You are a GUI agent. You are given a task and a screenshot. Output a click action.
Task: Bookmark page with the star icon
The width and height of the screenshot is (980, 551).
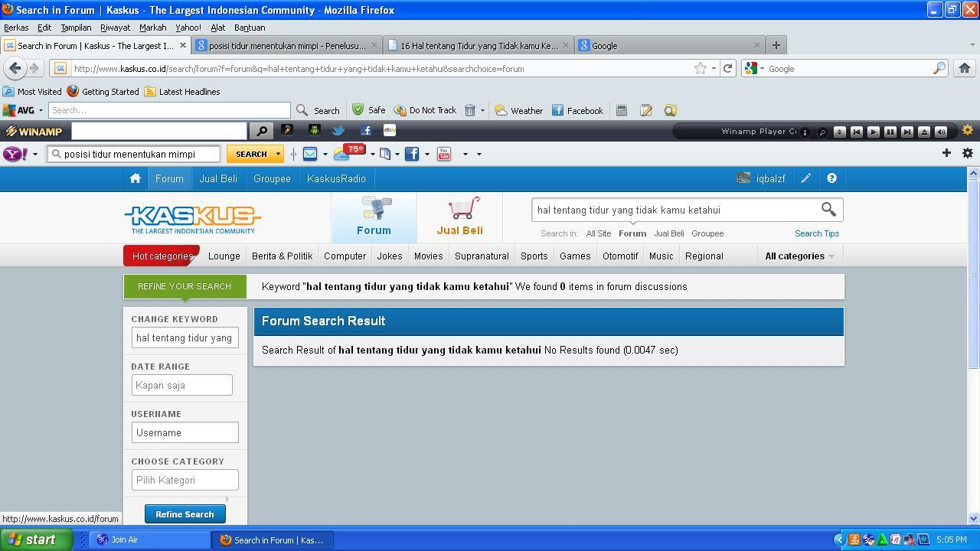tap(700, 68)
